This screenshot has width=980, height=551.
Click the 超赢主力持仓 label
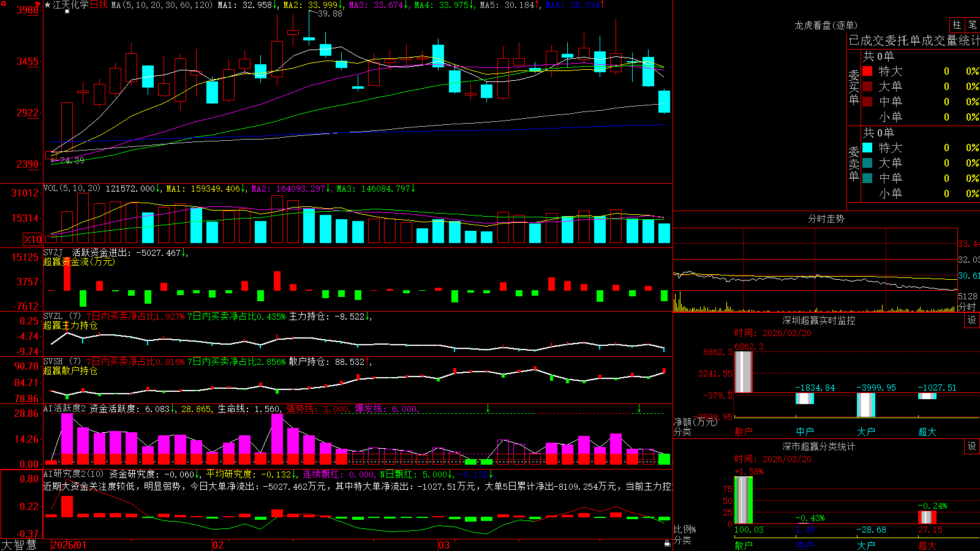(x=70, y=325)
